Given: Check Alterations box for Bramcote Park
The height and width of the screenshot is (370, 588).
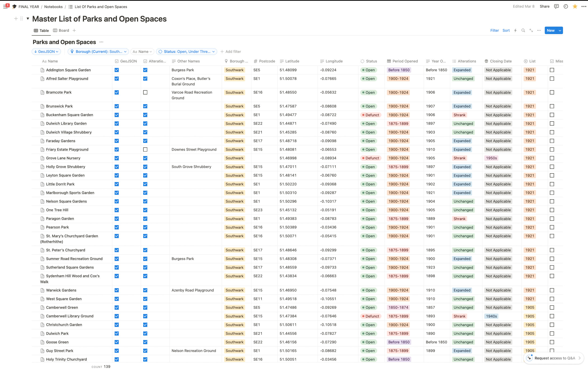Looking at the screenshot, I should click(x=145, y=92).
